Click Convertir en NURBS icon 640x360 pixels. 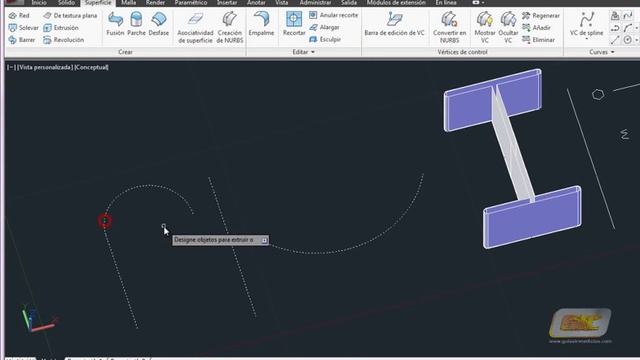(449, 28)
